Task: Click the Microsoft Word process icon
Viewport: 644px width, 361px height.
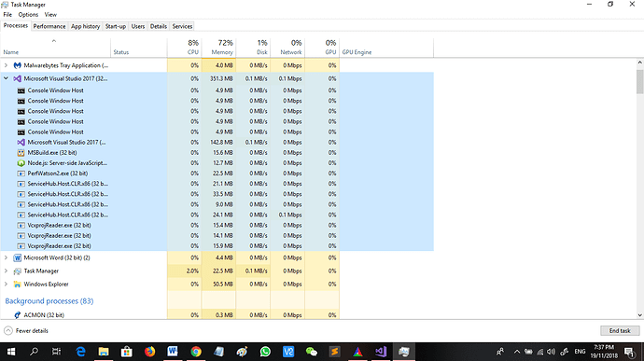Action: [x=17, y=257]
